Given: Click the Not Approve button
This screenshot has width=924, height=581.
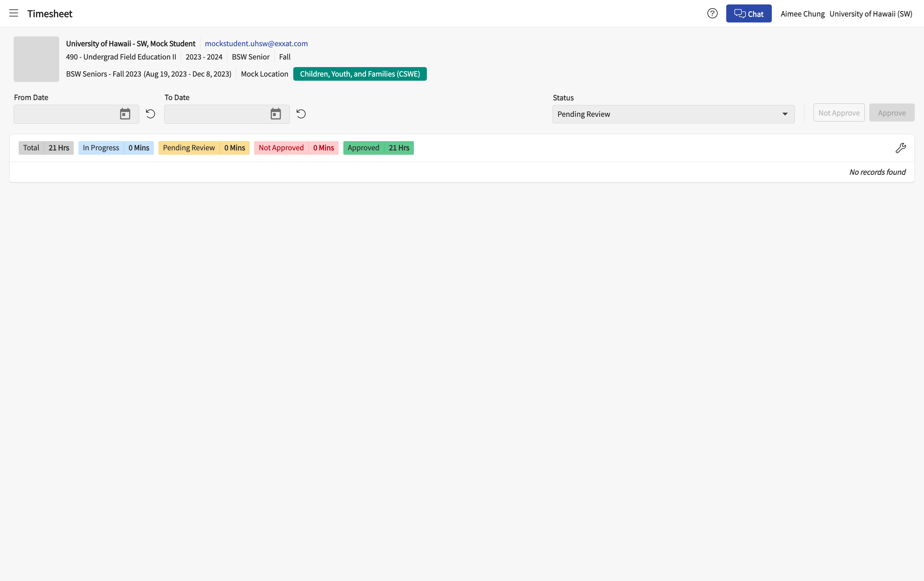Looking at the screenshot, I should (x=839, y=113).
